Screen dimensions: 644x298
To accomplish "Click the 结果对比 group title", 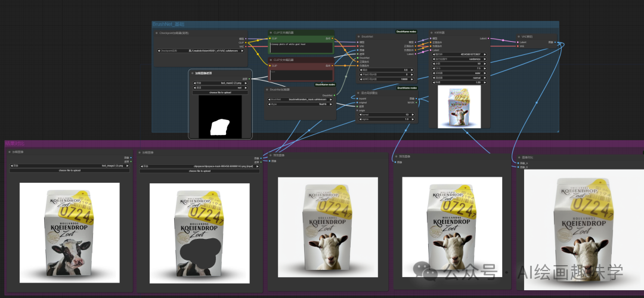I will (15, 144).
